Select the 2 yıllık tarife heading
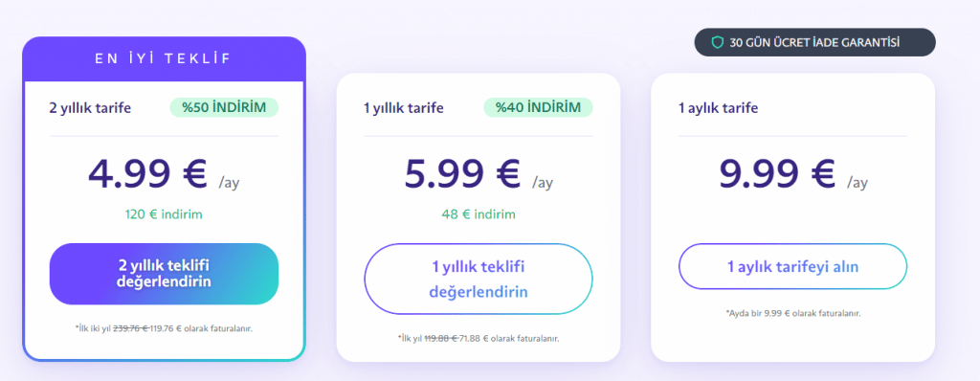This screenshot has width=980, height=381. pos(90,108)
